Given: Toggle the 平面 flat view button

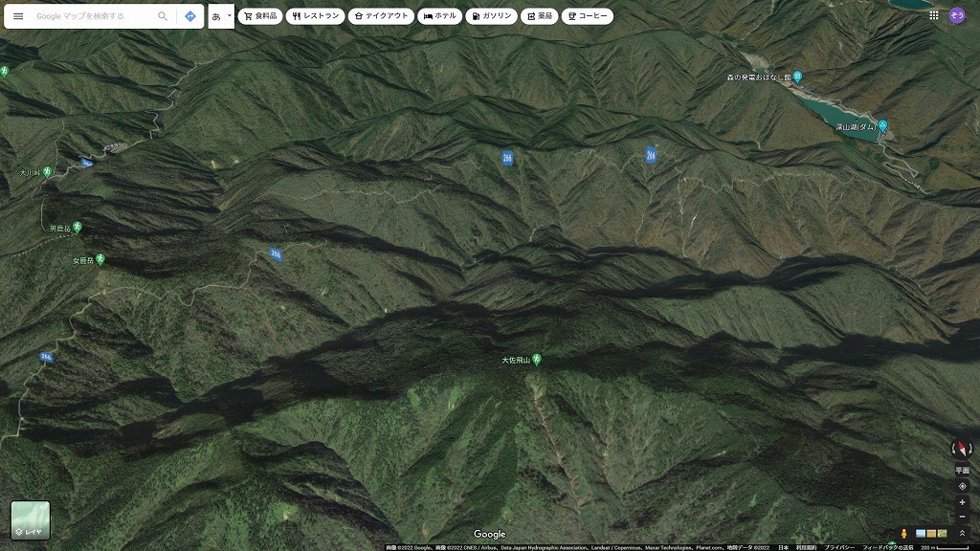Looking at the screenshot, I should coord(962,471).
